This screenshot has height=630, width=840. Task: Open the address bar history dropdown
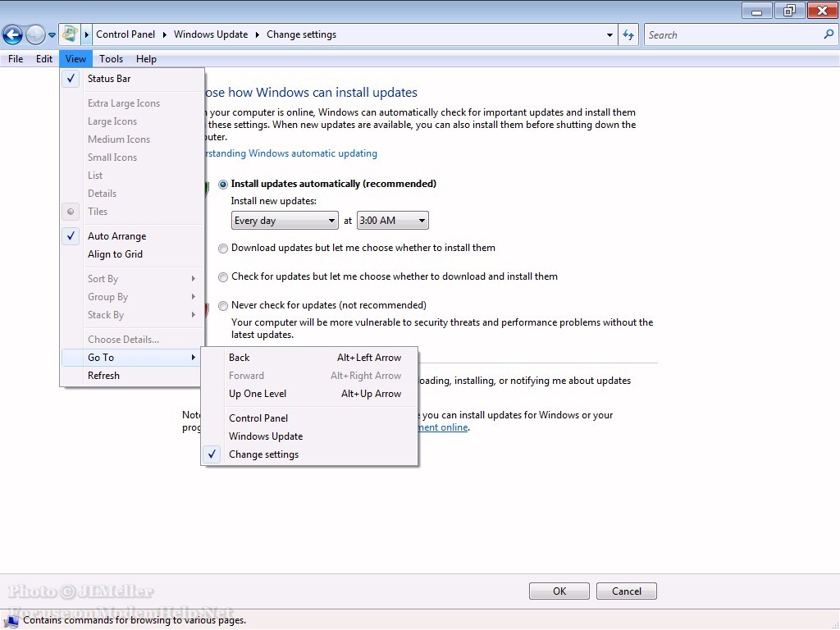[x=609, y=35]
